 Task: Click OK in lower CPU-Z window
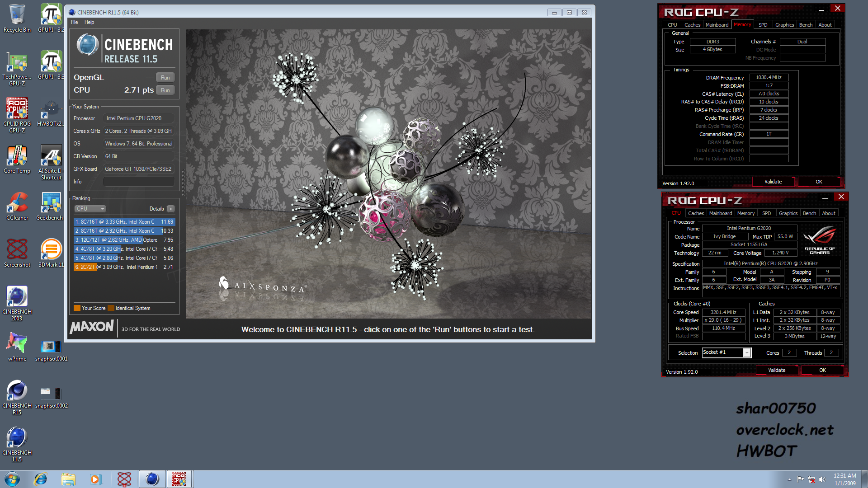822,370
